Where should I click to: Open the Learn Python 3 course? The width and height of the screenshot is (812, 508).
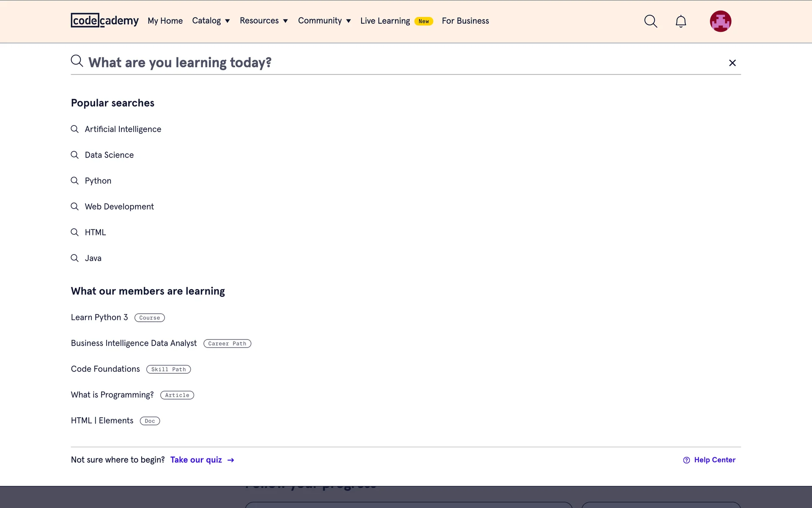click(99, 317)
